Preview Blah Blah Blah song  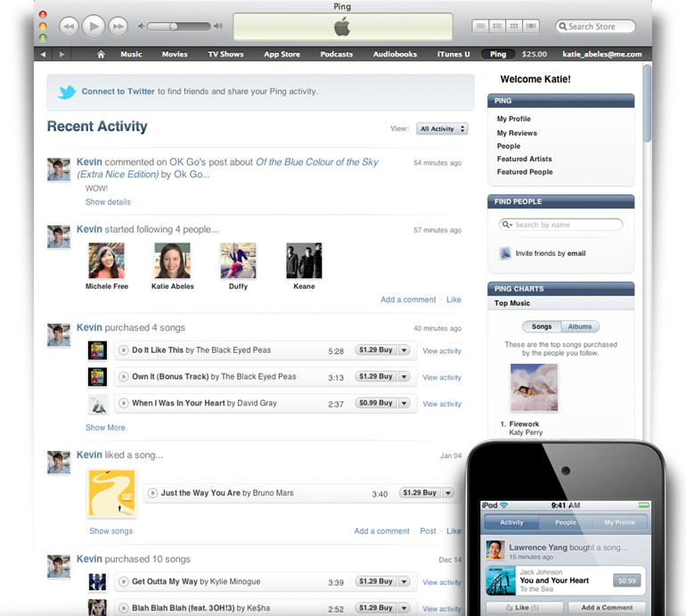tap(124, 608)
